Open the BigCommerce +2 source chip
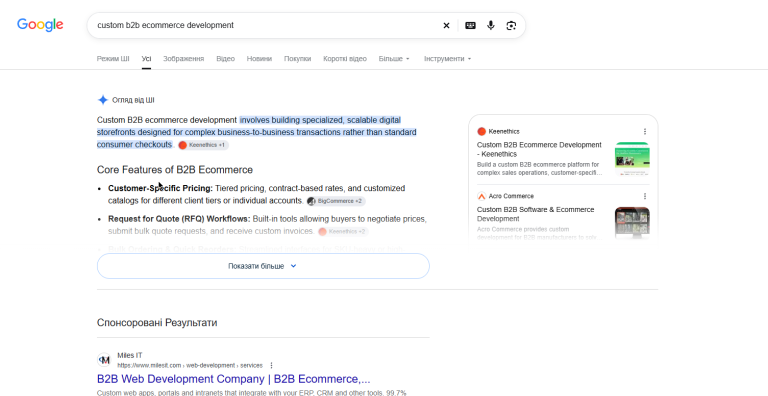This screenshot has height=396, width=768. pos(336,201)
